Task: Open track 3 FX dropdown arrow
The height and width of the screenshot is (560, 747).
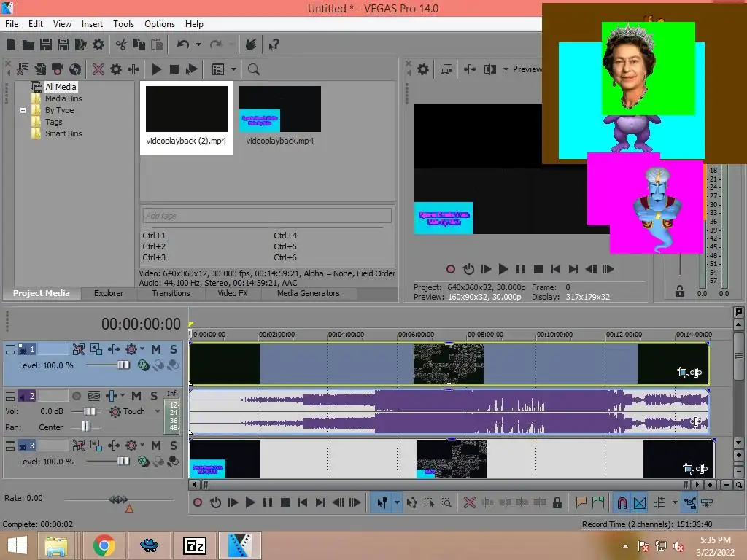Action: (x=142, y=446)
